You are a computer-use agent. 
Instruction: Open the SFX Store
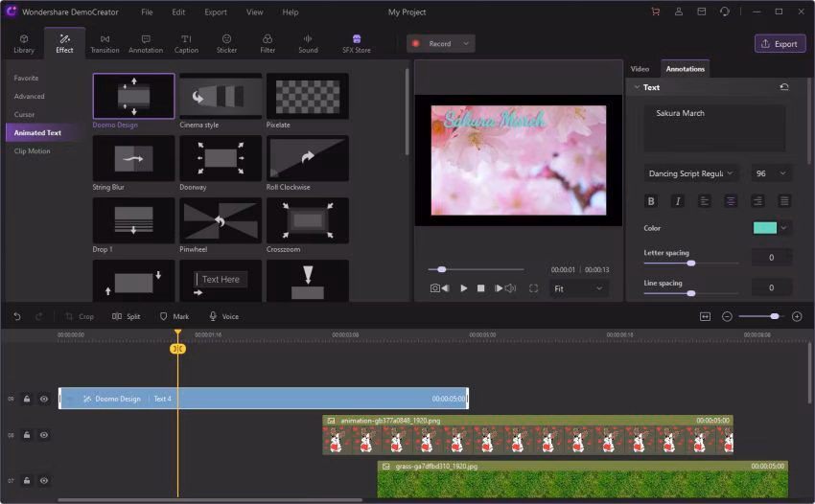point(357,43)
